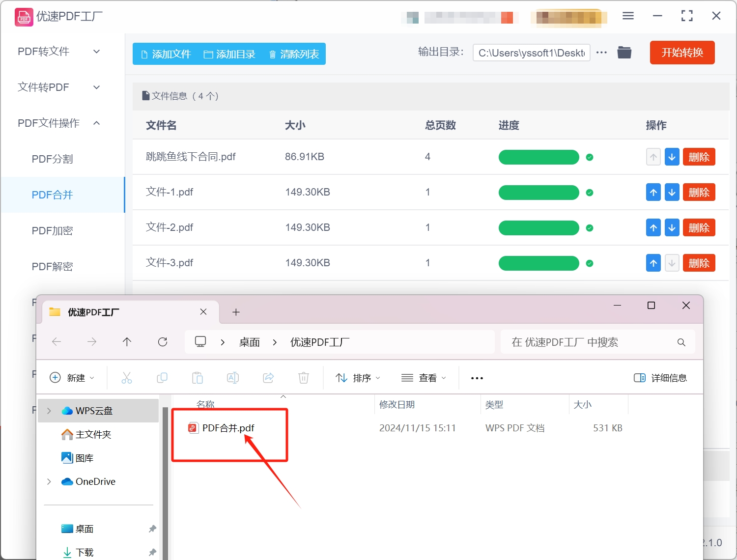Open the 新建 dropdown in Explorer
This screenshot has height=560, width=737.
point(72,378)
